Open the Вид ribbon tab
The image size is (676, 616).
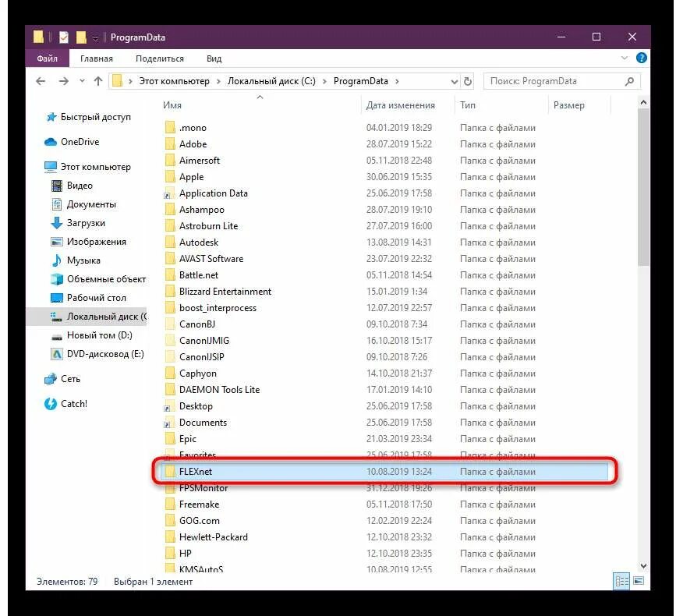coord(214,58)
